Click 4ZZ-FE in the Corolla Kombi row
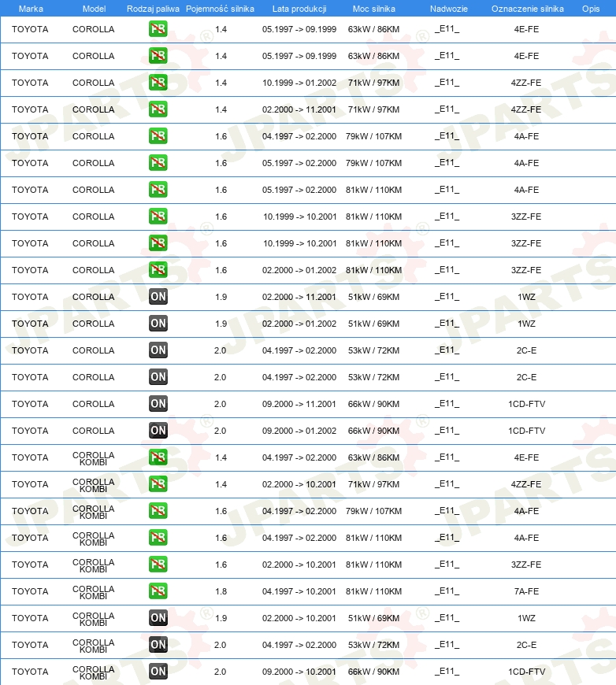 pos(526,484)
